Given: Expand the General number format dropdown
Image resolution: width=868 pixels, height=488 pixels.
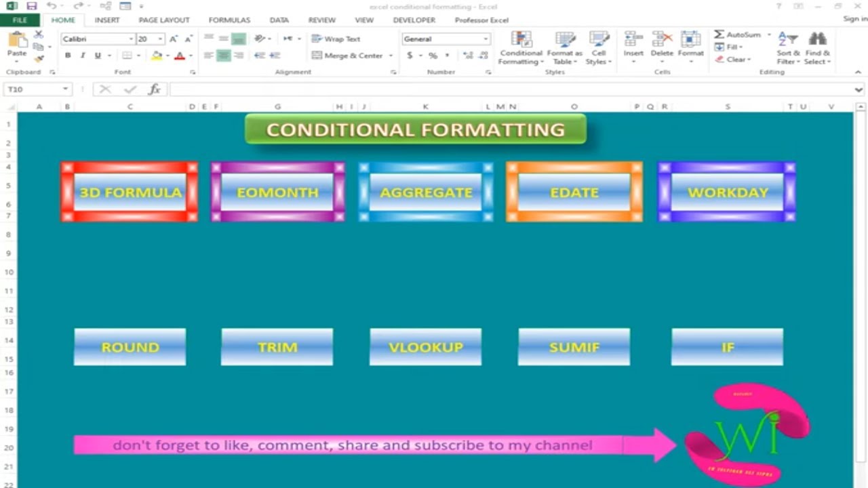Looking at the screenshot, I should pos(486,39).
